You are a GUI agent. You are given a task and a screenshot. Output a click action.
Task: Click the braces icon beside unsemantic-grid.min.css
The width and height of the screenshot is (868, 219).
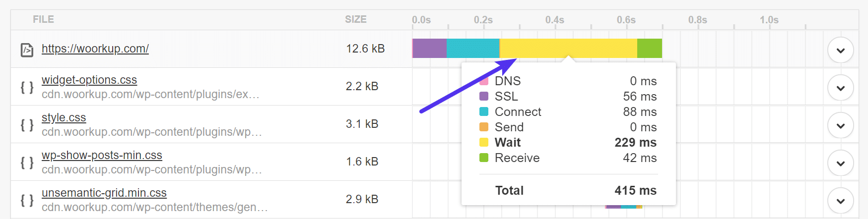click(27, 200)
